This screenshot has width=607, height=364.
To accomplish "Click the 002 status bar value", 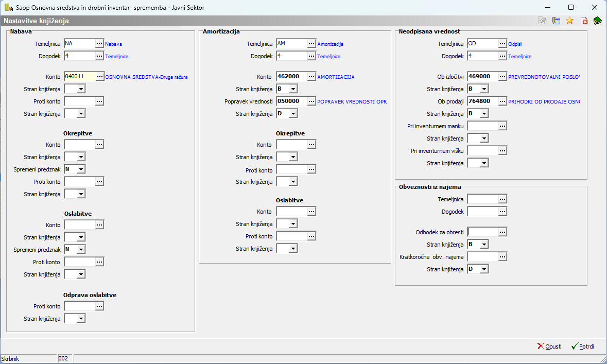I will point(63,358).
